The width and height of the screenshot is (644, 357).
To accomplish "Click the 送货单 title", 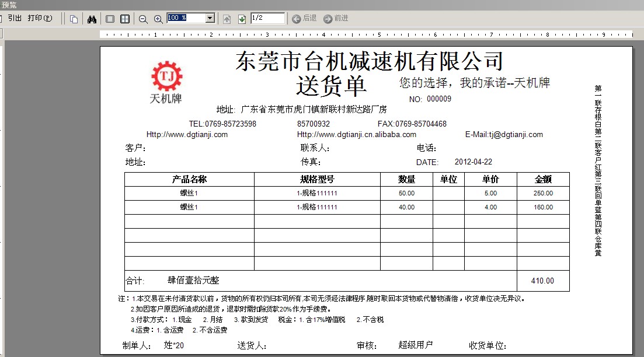I will click(x=331, y=86).
